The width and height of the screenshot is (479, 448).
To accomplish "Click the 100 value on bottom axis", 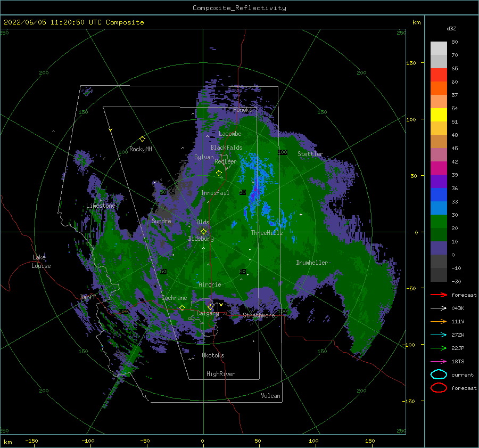I will point(313,441).
